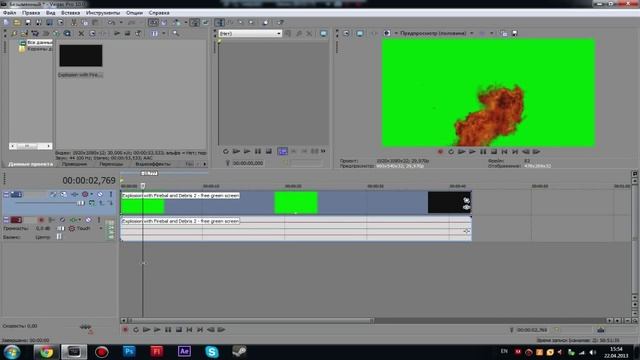Open the Undo history dropdown arrow
The width and height of the screenshot is (640, 360).
[121, 22]
